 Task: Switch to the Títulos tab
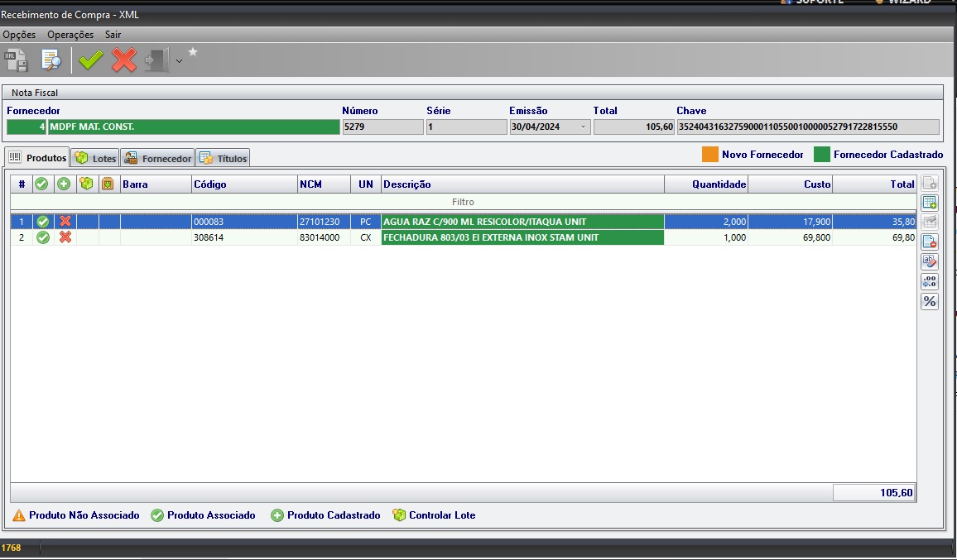(x=223, y=158)
